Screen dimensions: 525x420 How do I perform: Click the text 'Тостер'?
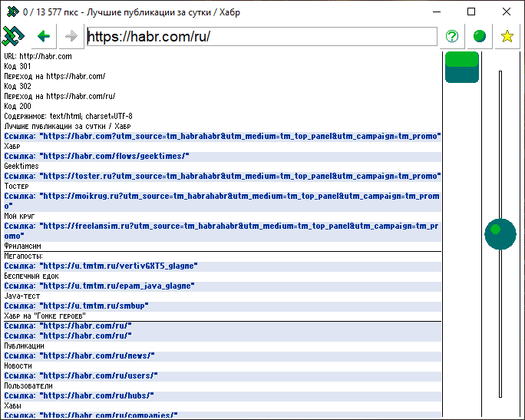16,187
